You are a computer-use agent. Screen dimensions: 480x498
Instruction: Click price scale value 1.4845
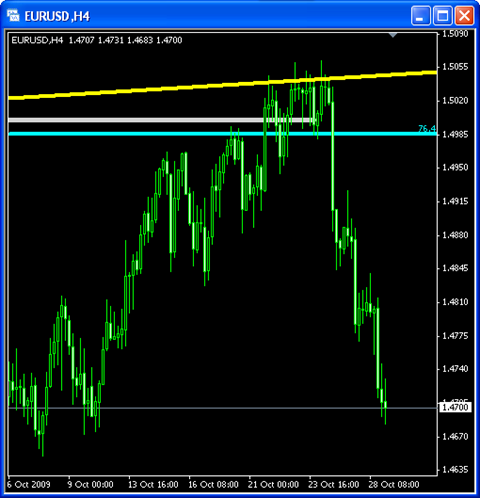pos(455,268)
